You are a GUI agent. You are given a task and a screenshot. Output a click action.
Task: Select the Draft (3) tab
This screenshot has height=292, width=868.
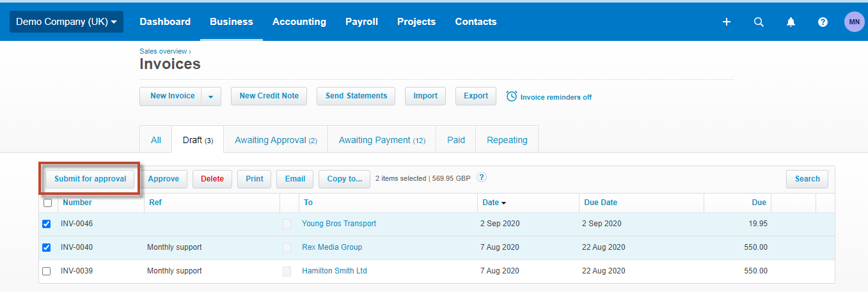click(x=198, y=140)
